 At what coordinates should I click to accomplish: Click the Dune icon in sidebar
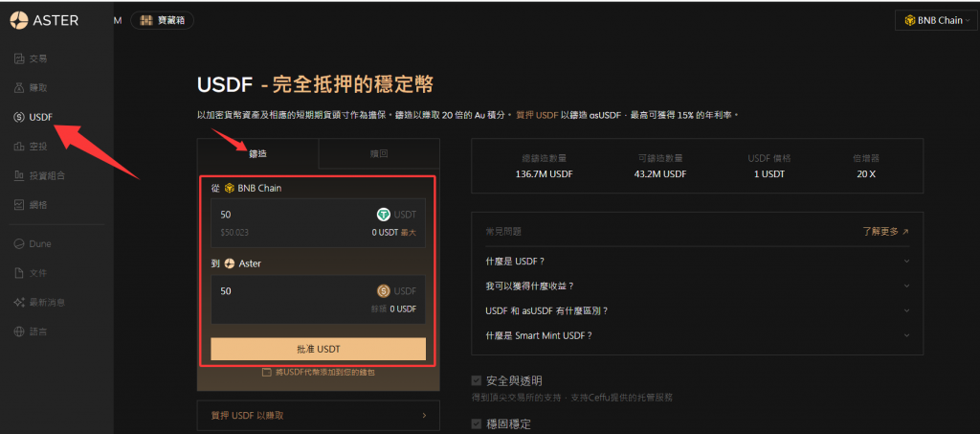coord(19,244)
